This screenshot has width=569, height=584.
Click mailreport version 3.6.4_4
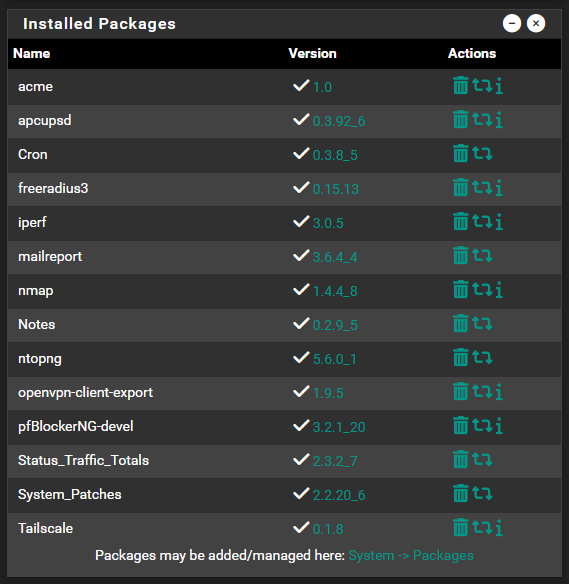click(335, 257)
